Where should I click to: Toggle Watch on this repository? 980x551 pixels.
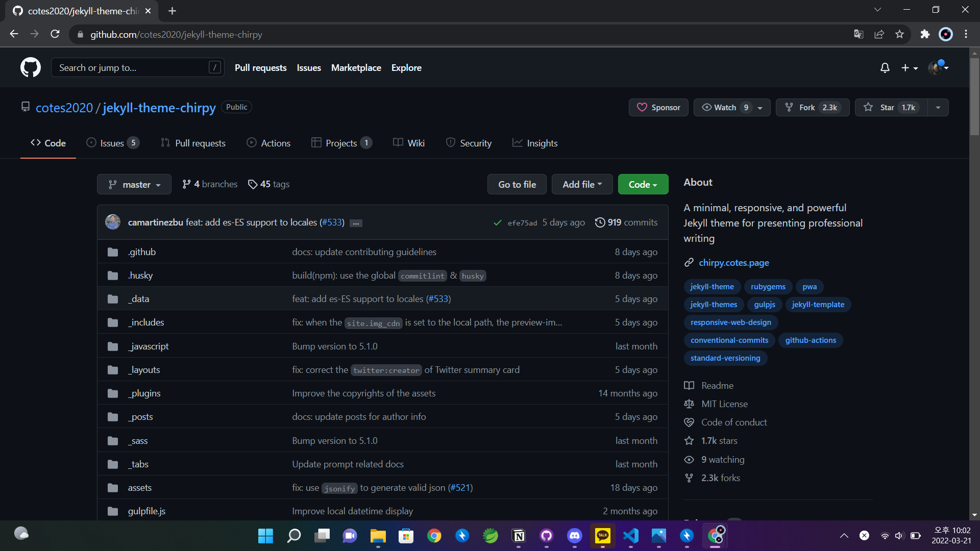(725, 108)
